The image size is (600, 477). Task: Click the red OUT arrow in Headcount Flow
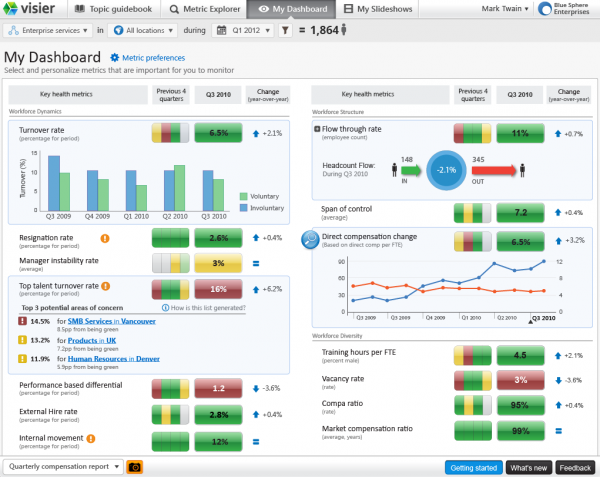494,170
